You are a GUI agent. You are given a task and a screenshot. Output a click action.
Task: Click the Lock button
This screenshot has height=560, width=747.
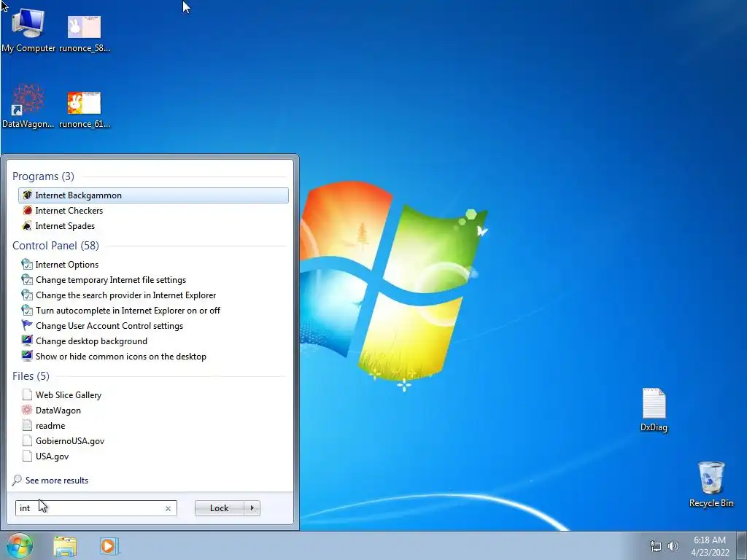click(219, 508)
